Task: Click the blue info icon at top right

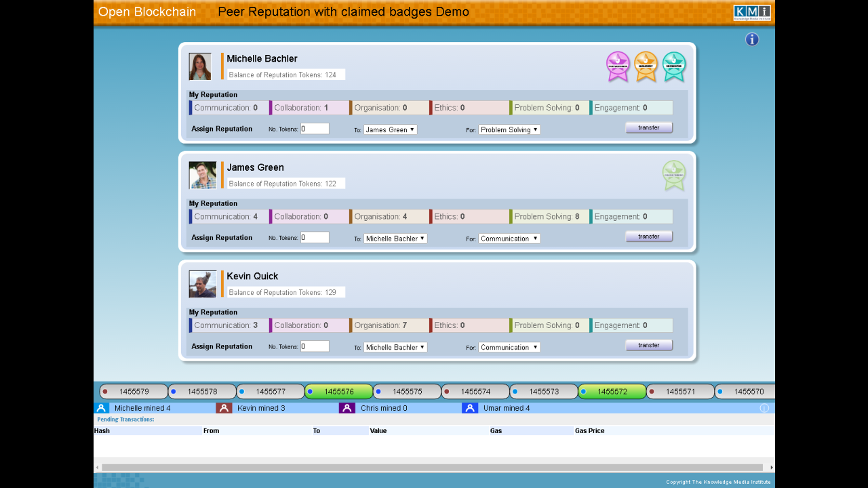Action: pyautogui.click(x=751, y=39)
